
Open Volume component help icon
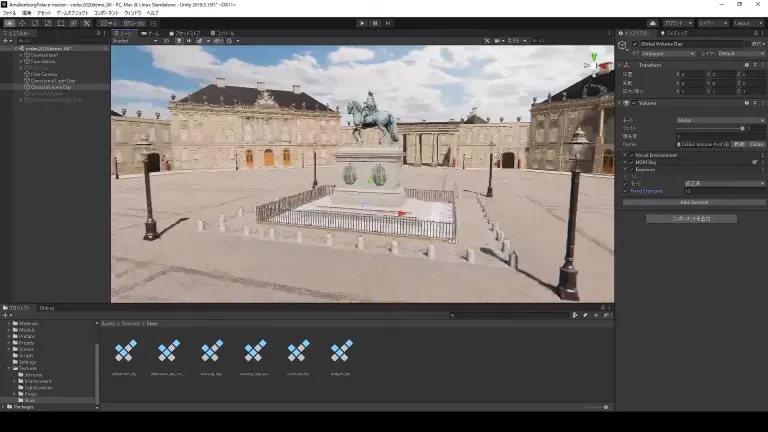[746, 103]
